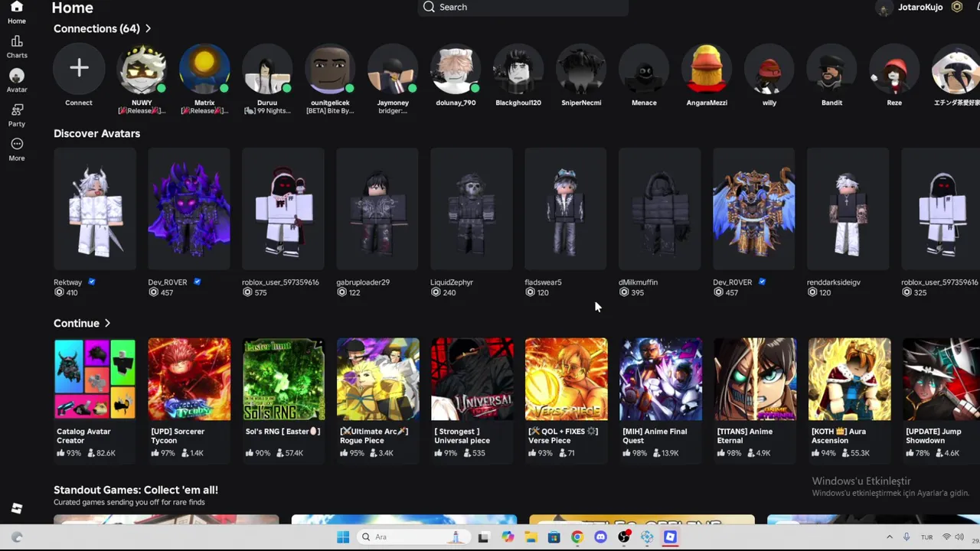
Task: Click Sol's RNG [ Easter ] title
Action: (282, 432)
